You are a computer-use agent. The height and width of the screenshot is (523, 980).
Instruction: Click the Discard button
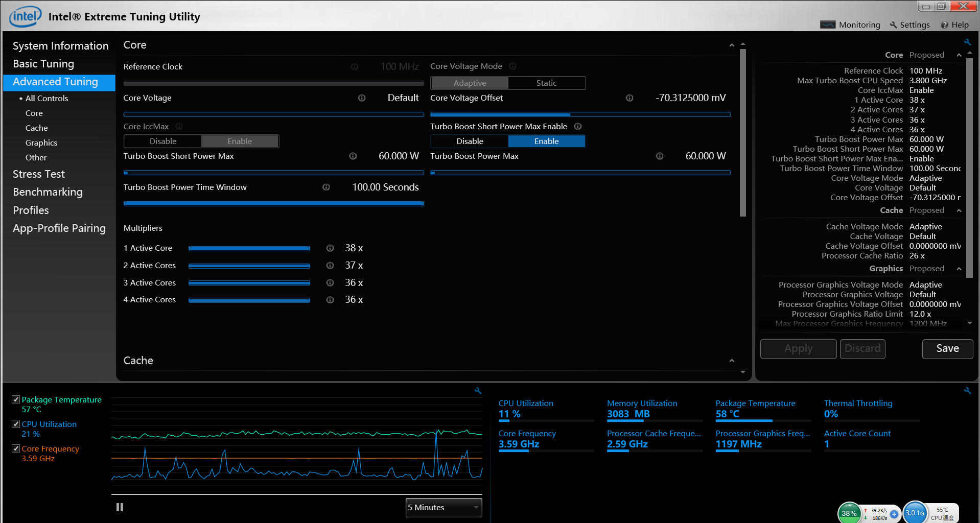point(862,348)
